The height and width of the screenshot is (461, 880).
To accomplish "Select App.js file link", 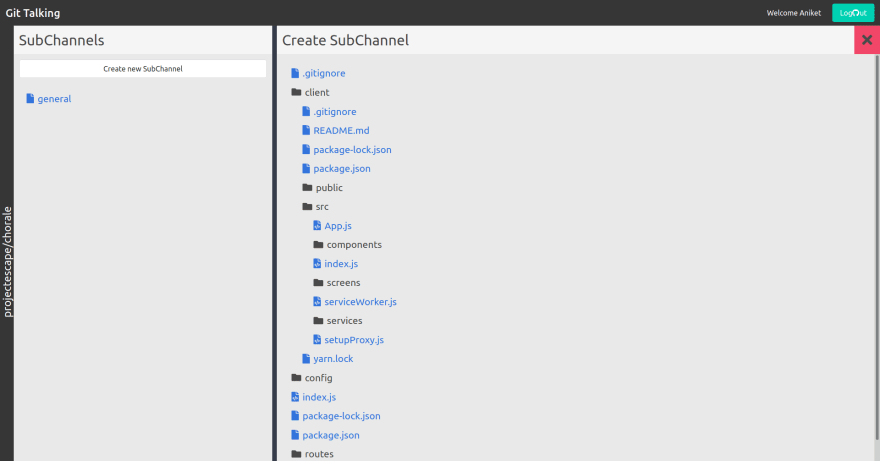I will (x=338, y=226).
